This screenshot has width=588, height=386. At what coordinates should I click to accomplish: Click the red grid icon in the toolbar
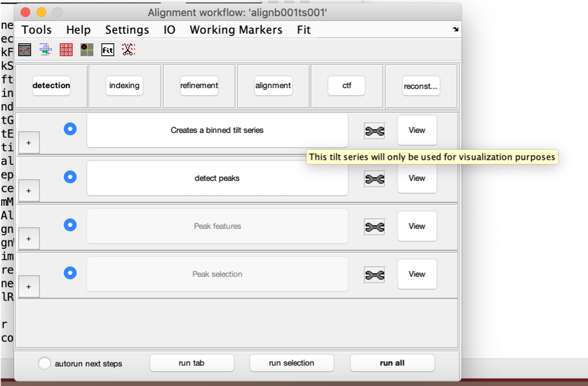click(x=66, y=50)
